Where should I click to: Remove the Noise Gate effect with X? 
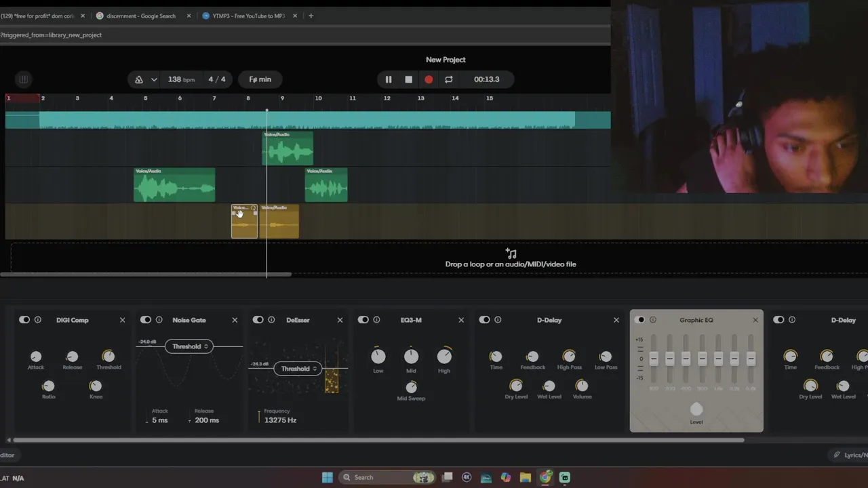(x=235, y=320)
